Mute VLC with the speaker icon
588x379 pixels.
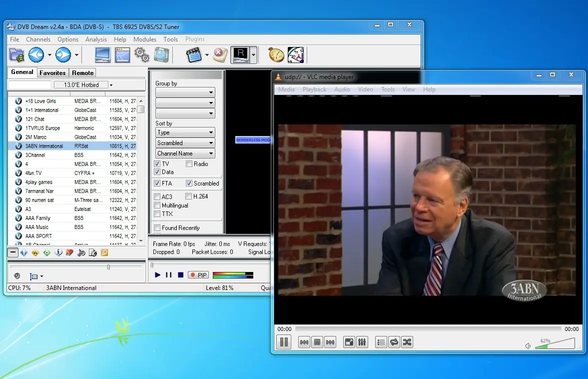tap(528, 346)
